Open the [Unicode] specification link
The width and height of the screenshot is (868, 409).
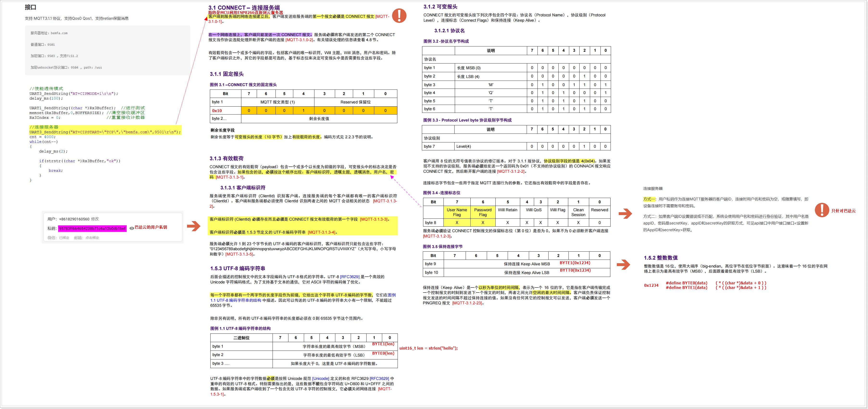[x=320, y=379]
